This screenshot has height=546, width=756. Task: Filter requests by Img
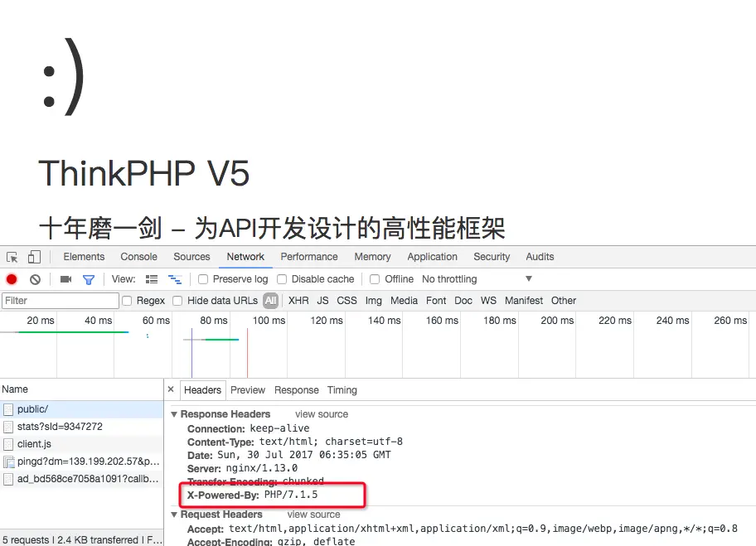coord(374,301)
